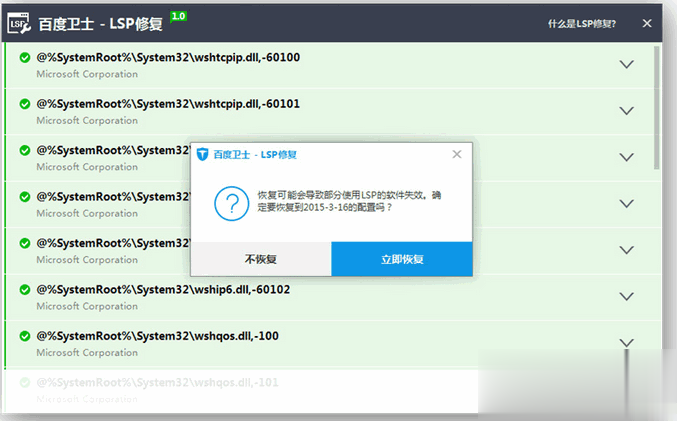Click the 不恢复 button
The width and height of the screenshot is (677, 421).
click(x=261, y=259)
